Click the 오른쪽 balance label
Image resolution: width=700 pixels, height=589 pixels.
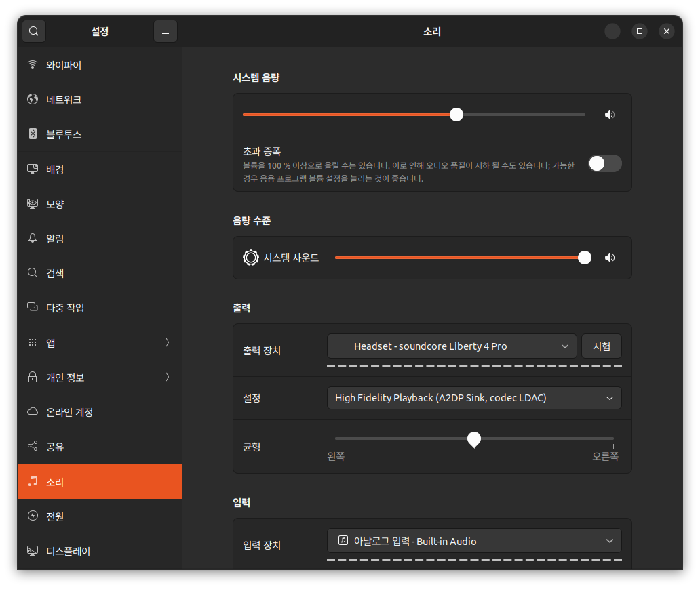(605, 456)
